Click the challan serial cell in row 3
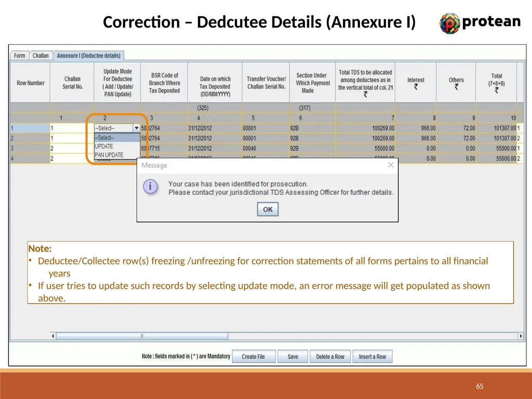The width and height of the screenshot is (532, 399). (72, 148)
